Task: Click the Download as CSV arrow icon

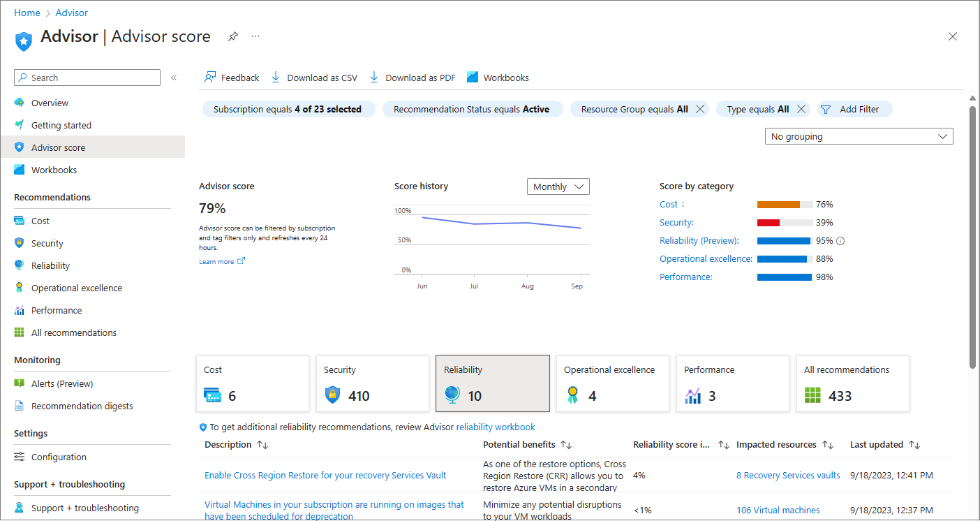Action: (276, 77)
